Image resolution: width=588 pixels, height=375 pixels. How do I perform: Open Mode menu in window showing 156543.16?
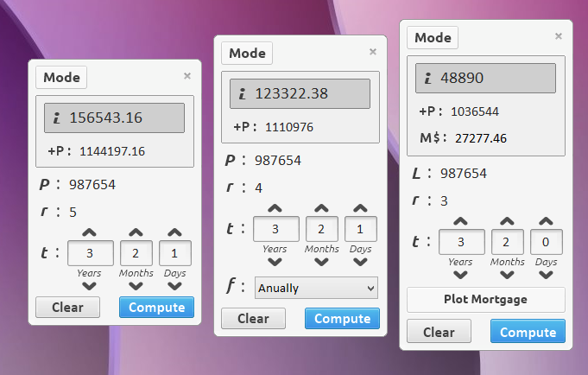point(61,78)
